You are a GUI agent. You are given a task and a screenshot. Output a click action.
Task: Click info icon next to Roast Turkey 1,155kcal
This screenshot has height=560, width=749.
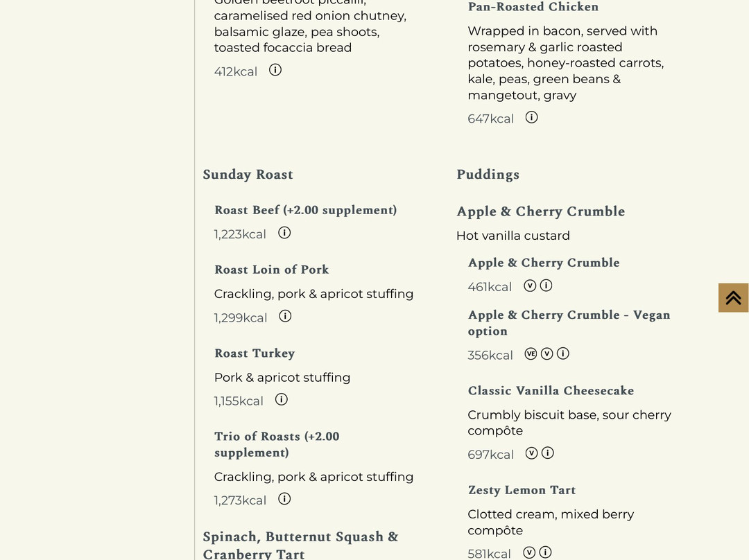point(282,400)
